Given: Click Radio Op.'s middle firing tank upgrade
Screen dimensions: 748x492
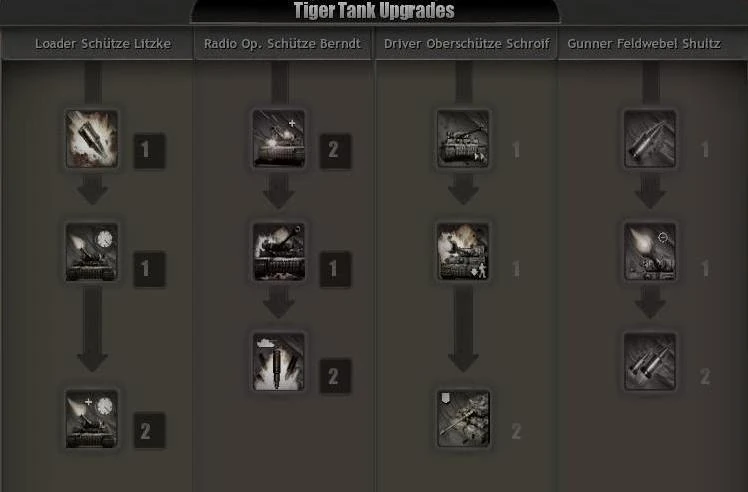Looking at the screenshot, I should tap(279, 251).
